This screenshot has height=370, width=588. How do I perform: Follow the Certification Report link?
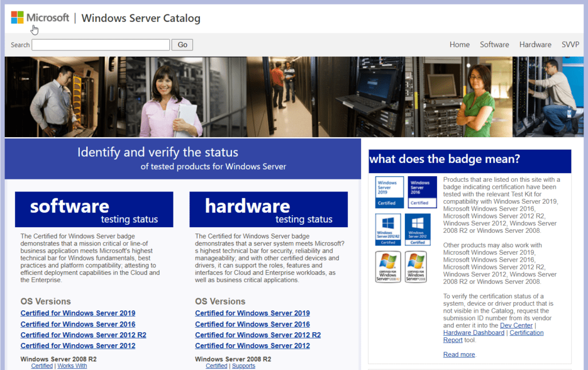527,333
